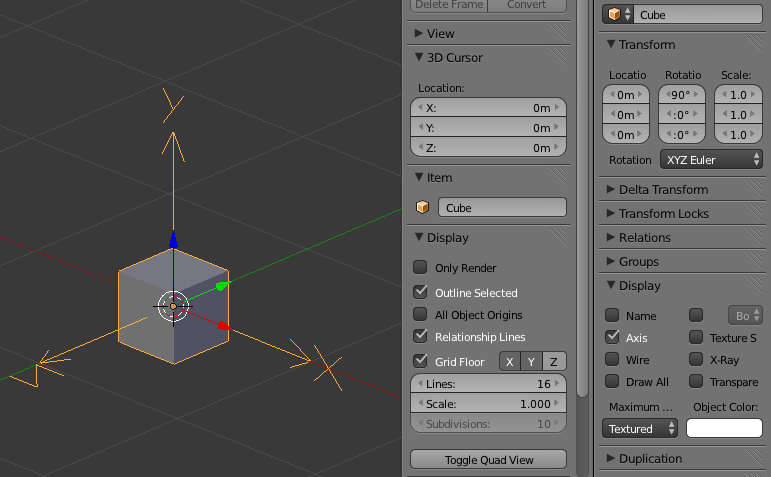Click the green Y-axis manipulator arrow
This screenshot has height=477, width=771.
221,285
